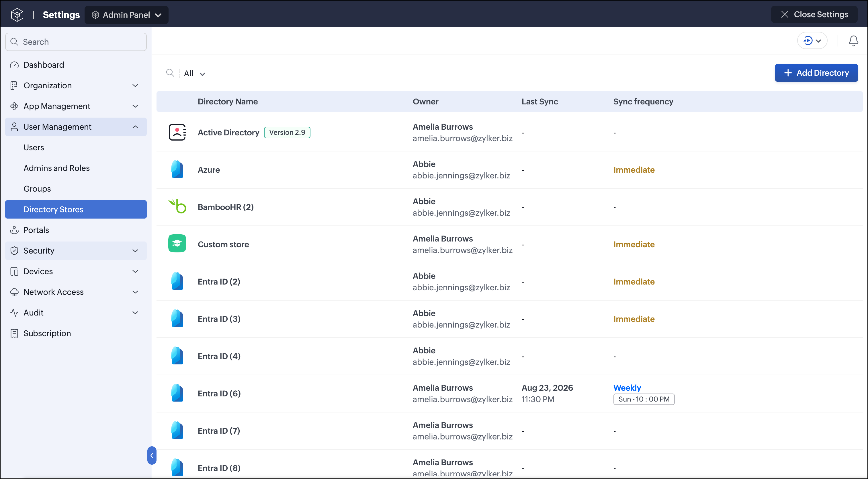The width and height of the screenshot is (868, 479).
Task: Expand the App Management section
Action: (76, 106)
